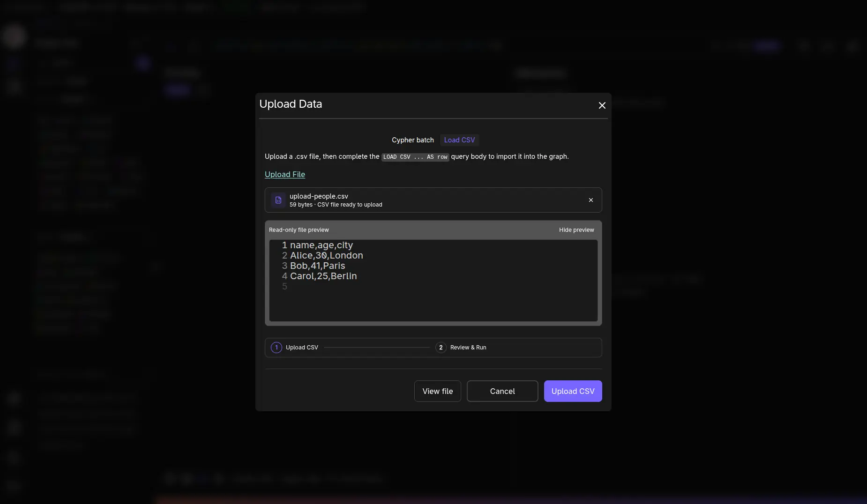Open the Upload File link
The height and width of the screenshot is (504, 867).
(x=285, y=174)
